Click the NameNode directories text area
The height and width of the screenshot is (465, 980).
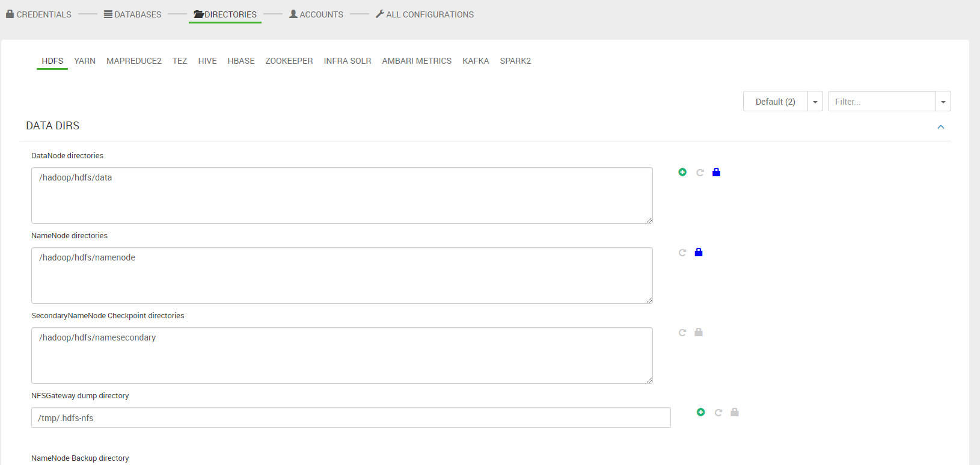coord(341,276)
